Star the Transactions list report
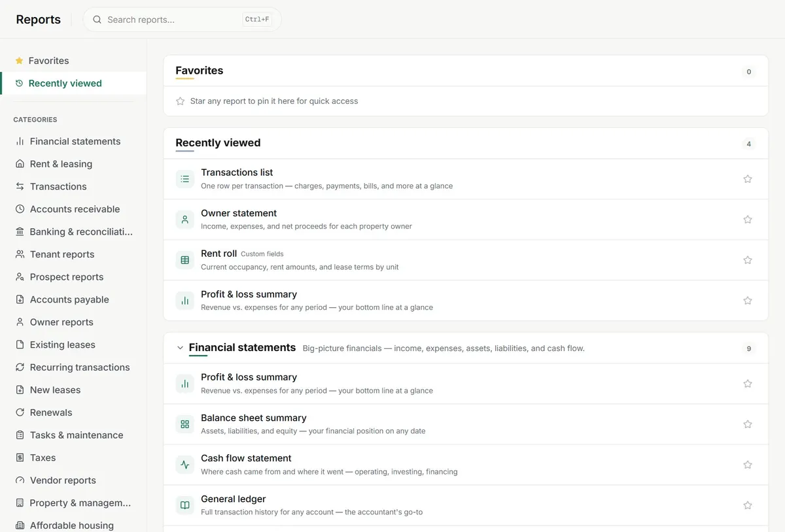Image resolution: width=785 pixels, height=532 pixels. click(x=748, y=179)
